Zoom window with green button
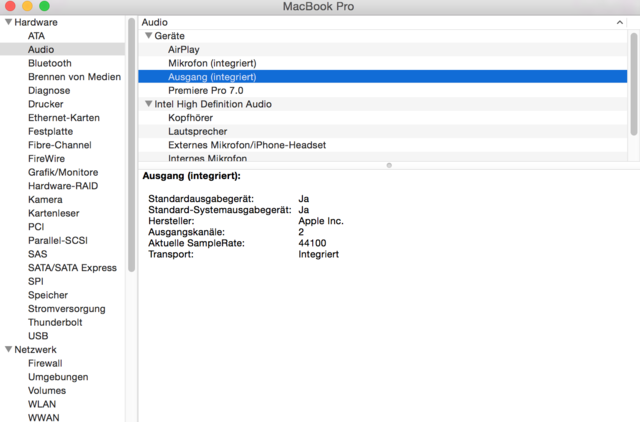 44,6
